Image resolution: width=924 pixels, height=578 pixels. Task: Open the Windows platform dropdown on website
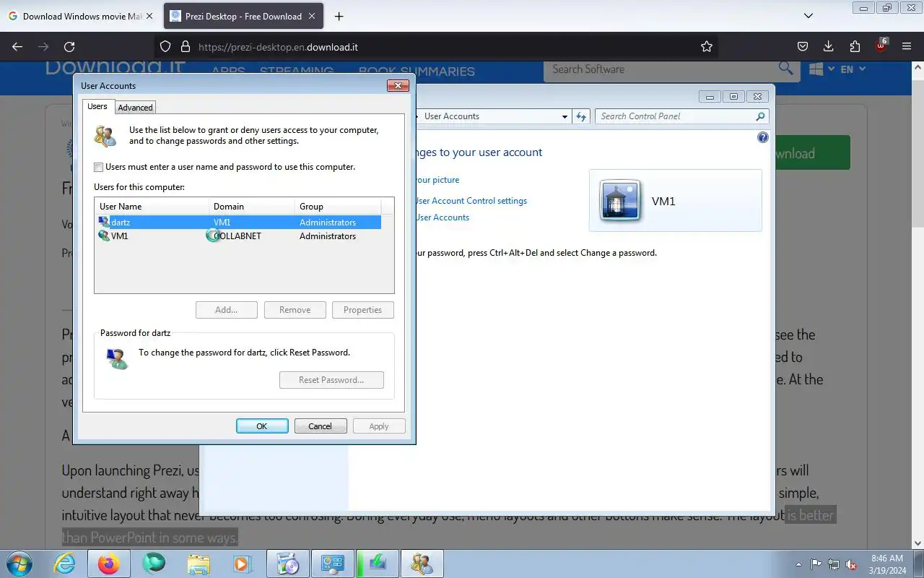click(821, 69)
